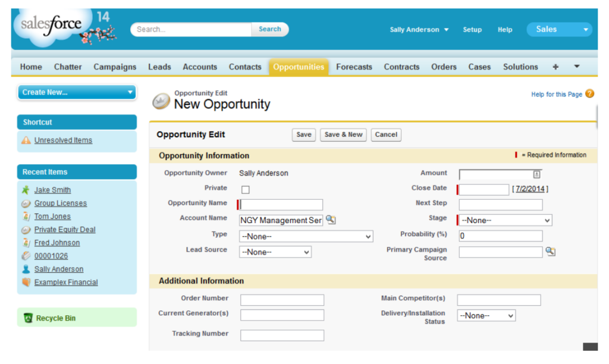Toggle the Private checkbox

click(x=246, y=190)
